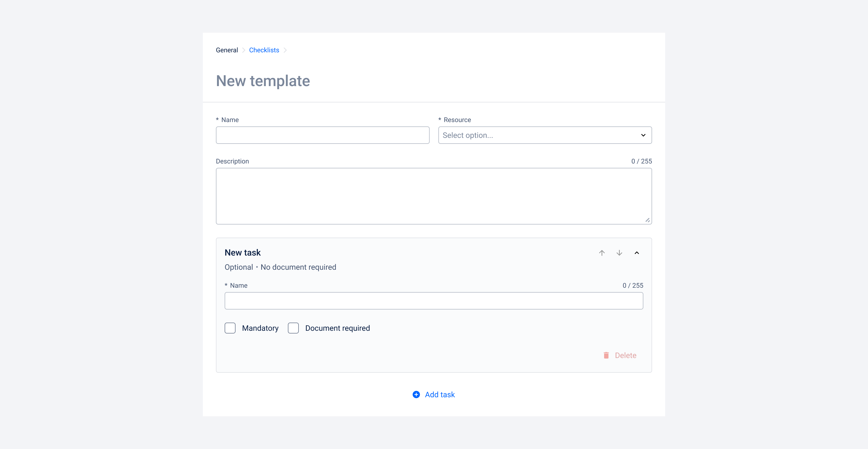Click the Description '0 / 255' counter
This screenshot has height=449, width=868.
[641, 161]
